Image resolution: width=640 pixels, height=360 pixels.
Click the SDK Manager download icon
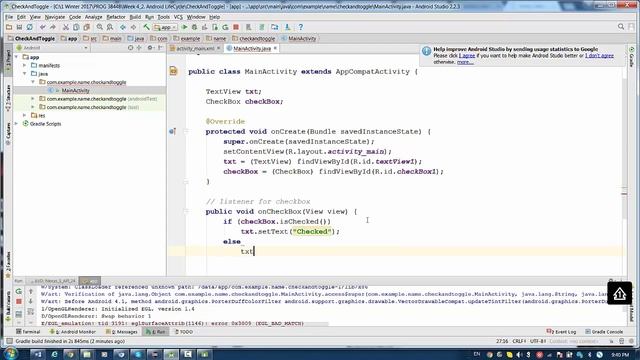287,27
